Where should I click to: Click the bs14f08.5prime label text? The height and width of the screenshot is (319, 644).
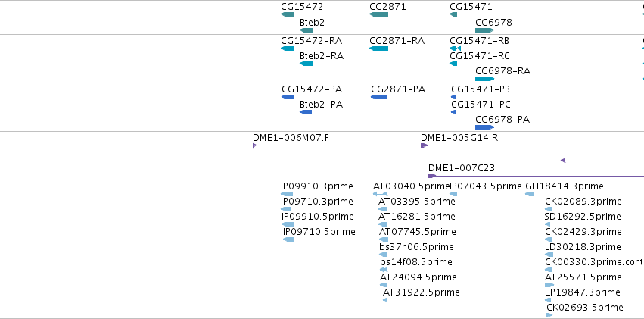[x=416, y=262]
